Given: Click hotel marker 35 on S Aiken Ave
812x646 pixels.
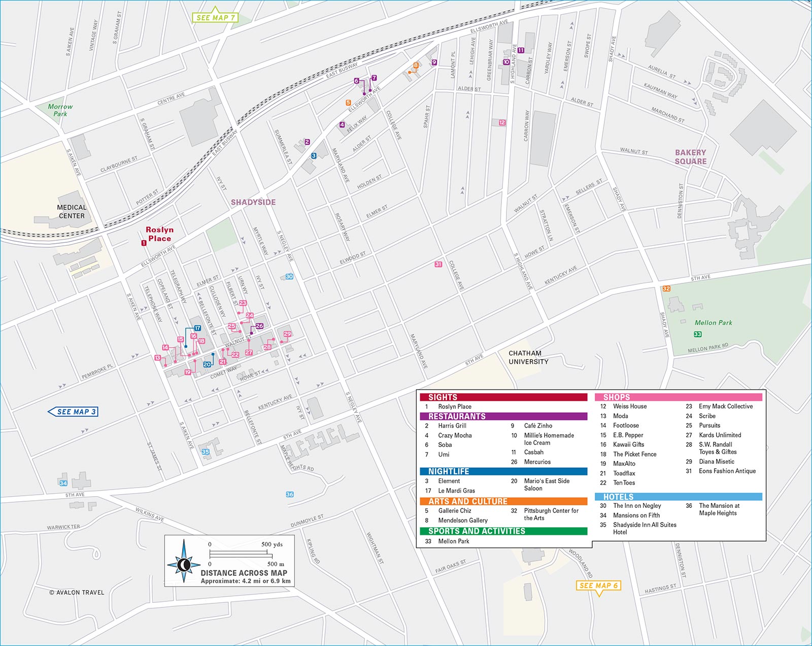Looking at the screenshot, I should pos(206,451).
